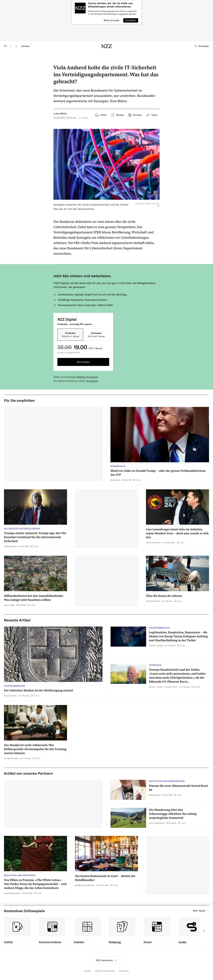Open Warum die neue Männermode article
The width and height of the screenshot is (213, 980).
pos(178,788)
